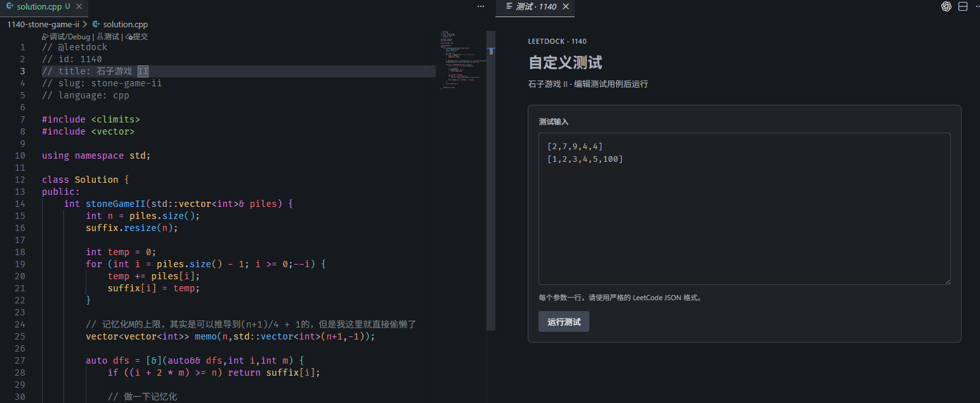Click code line '// title: 石子游戏 II'
This screenshot has width=980, height=403.
coord(95,71)
